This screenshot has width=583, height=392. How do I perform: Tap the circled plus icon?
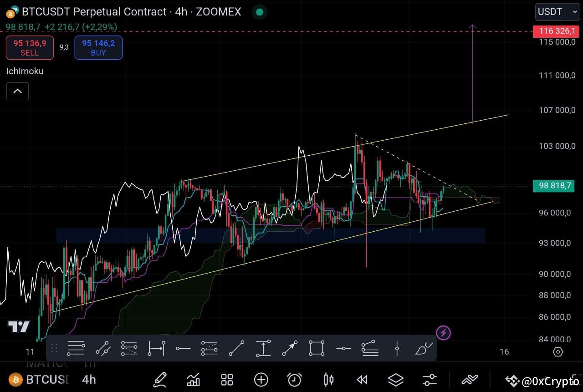tap(261, 379)
